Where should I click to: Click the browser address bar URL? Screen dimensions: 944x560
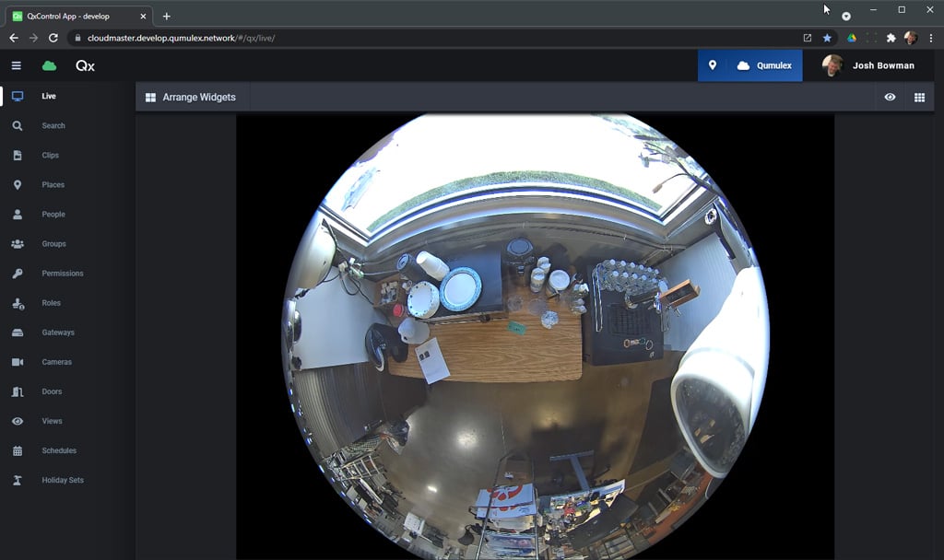[182, 38]
